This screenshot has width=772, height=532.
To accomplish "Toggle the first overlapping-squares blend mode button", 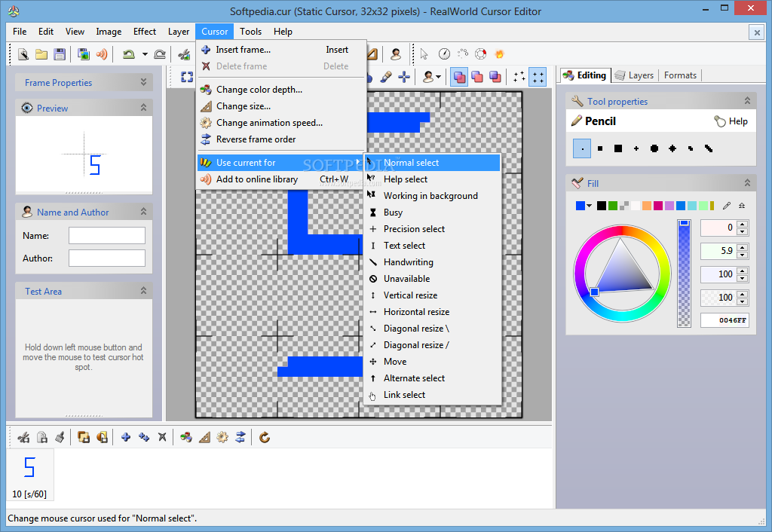I will coord(459,77).
